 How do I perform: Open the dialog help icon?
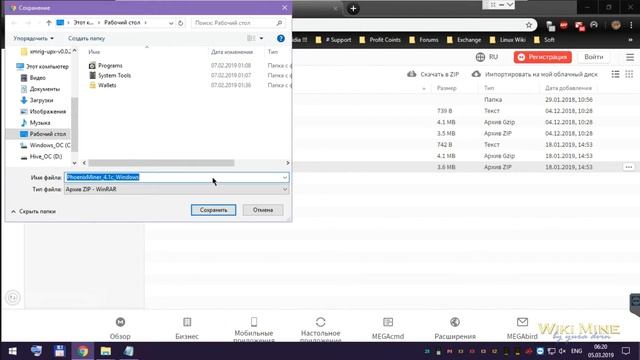tap(281, 38)
